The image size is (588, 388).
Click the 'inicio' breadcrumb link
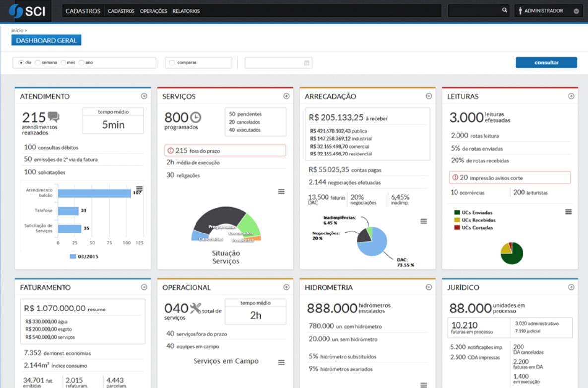pyautogui.click(x=17, y=31)
